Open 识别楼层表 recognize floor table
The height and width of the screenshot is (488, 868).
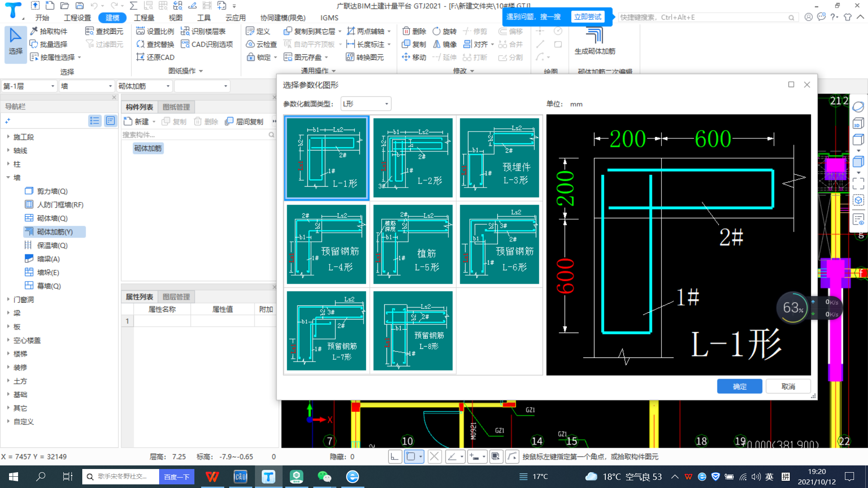pyautogui.click(x=203, y=31)
